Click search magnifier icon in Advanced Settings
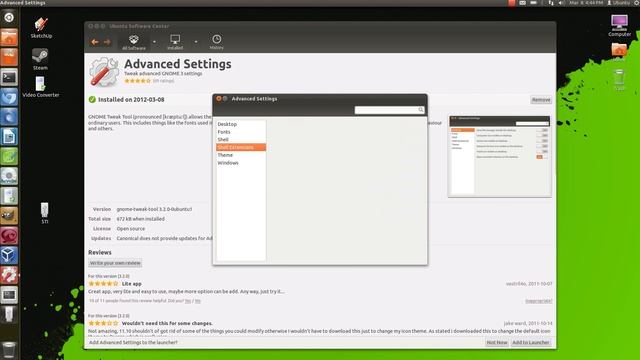The width and height of the screenshot is (640, 360). (x=420, y=110)
